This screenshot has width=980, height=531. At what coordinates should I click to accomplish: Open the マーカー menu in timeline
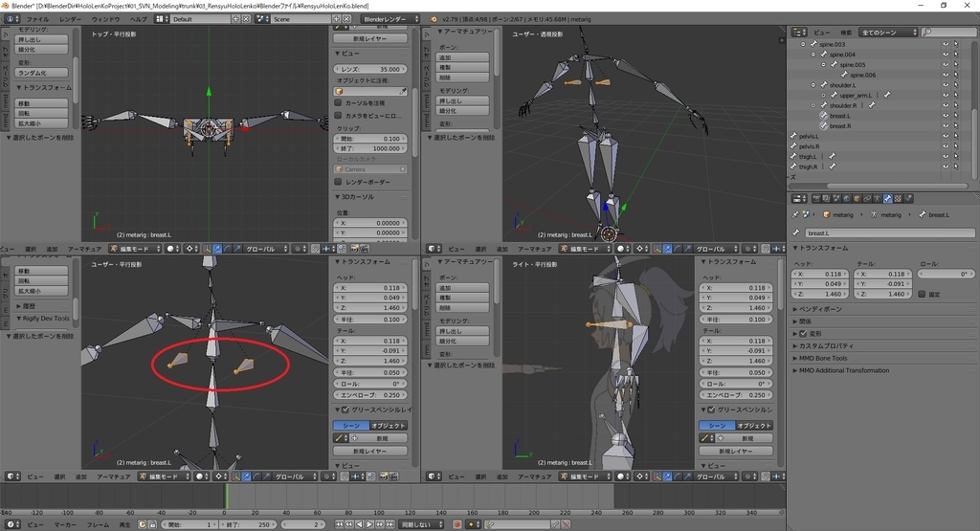[65, 524]
